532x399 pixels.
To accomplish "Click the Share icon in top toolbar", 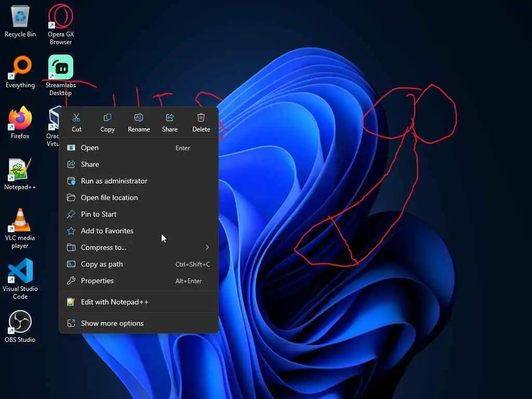I will coord(170,123).
